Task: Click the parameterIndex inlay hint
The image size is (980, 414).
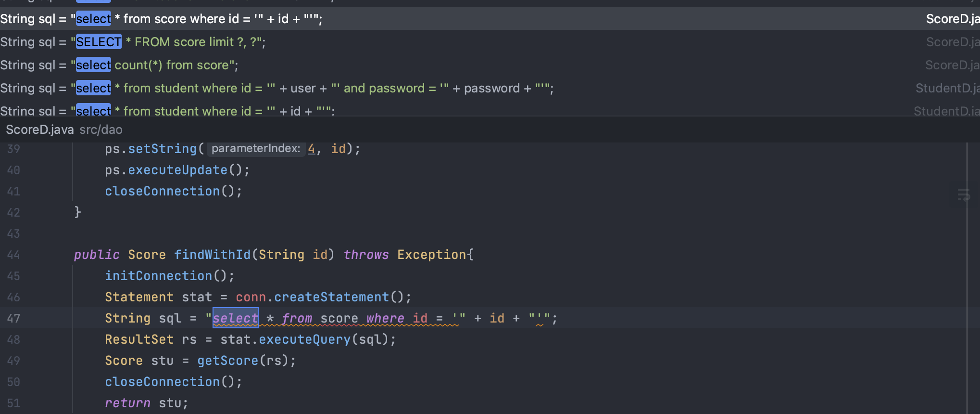Action: coord(256,149)
